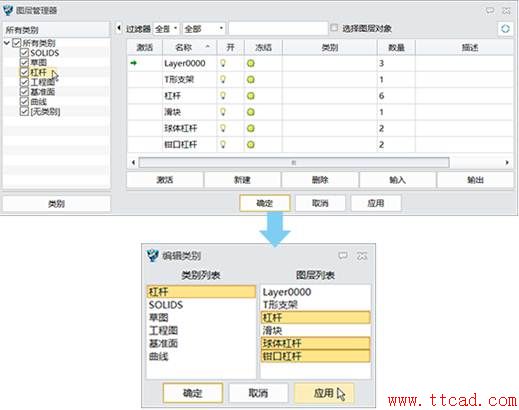Viewport: 519px width, 410px height.
Task: Open the second 全部 filter dropdown
Action: click(x=204, y=29)
